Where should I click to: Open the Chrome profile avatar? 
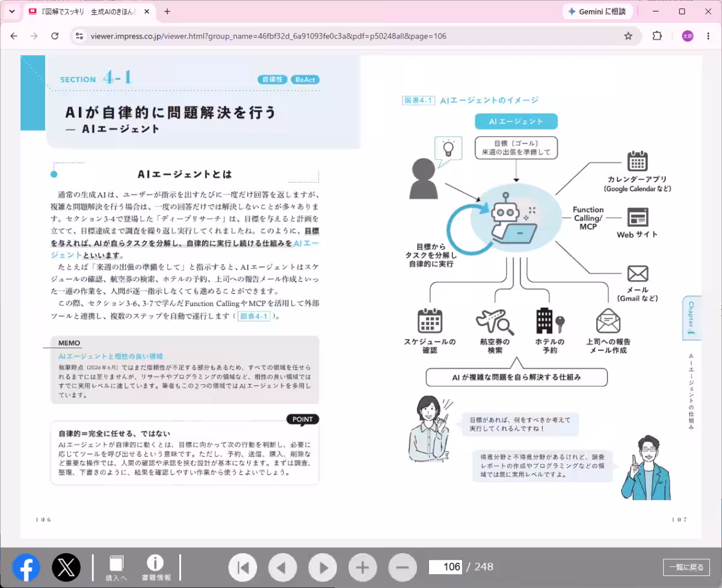click(687, 36)
